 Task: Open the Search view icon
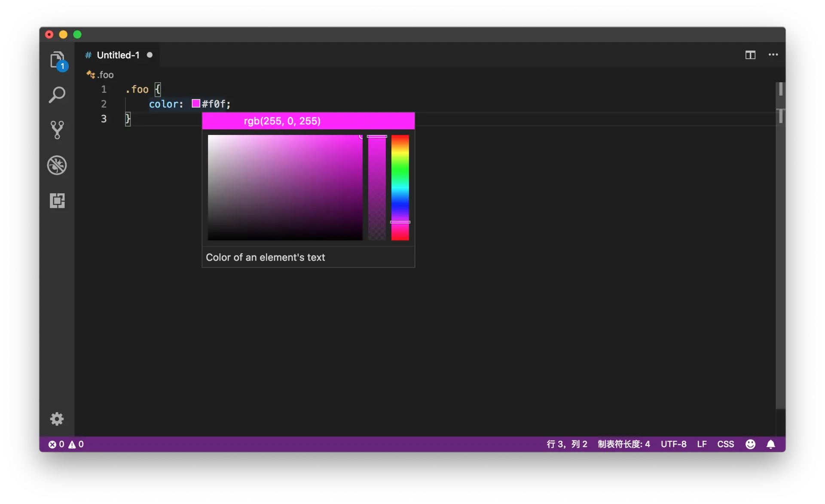click(57, 95)
